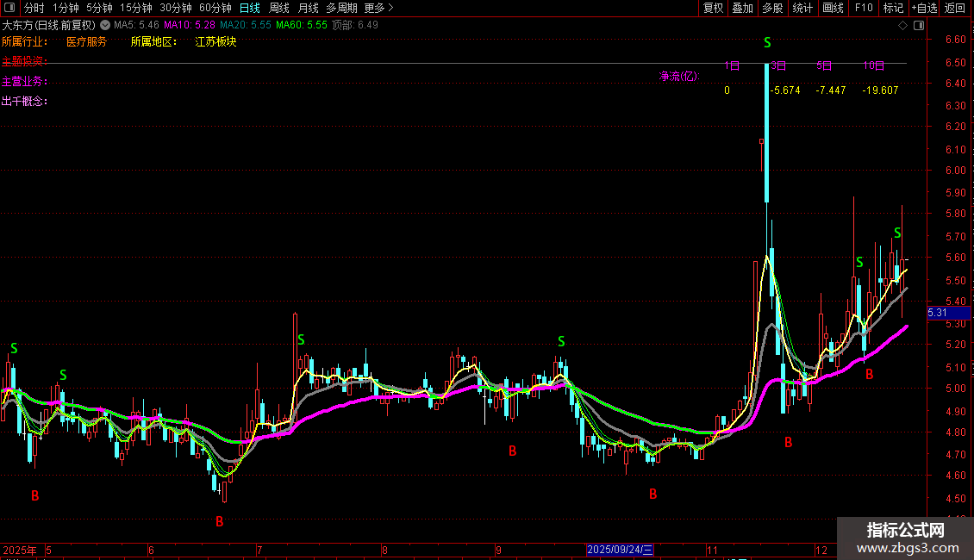
Task: Click the 返回 back button
Action: (x=955, y=8)
